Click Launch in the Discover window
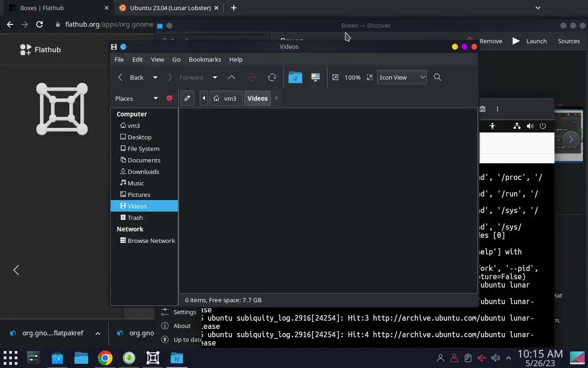Image resolution: width=588 pixels, height=368 pixels. click(529, 41)
